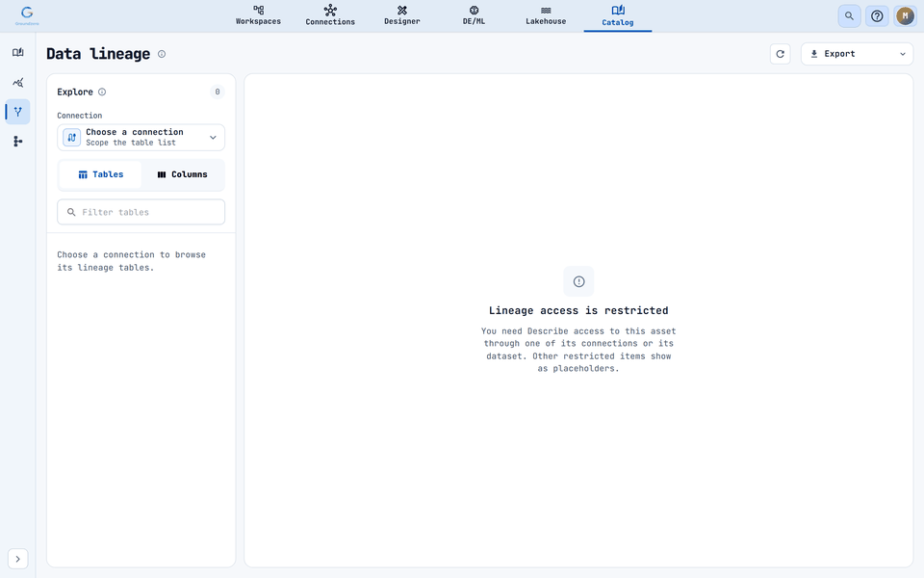Select the Catalog tab
924x578 pixels.
618,16
